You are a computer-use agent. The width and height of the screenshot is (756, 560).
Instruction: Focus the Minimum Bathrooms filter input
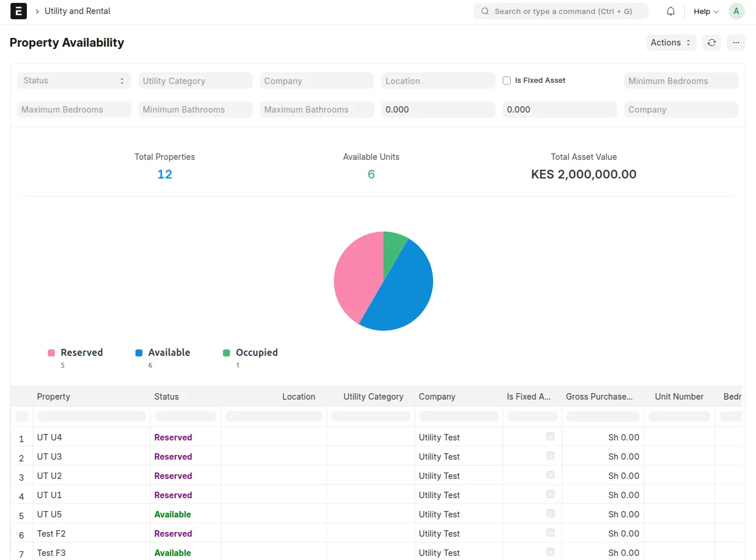coord(196,110)
